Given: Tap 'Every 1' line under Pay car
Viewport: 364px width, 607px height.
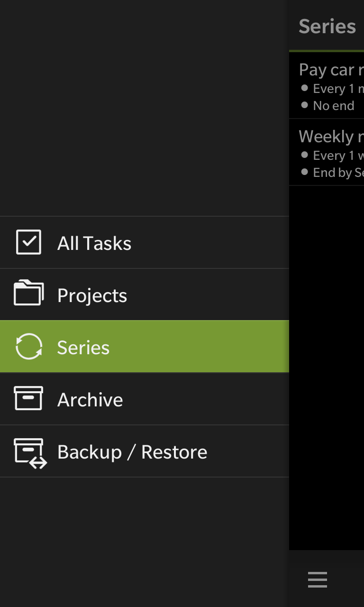Looking at the screenshot, I should tap(332, 89).
